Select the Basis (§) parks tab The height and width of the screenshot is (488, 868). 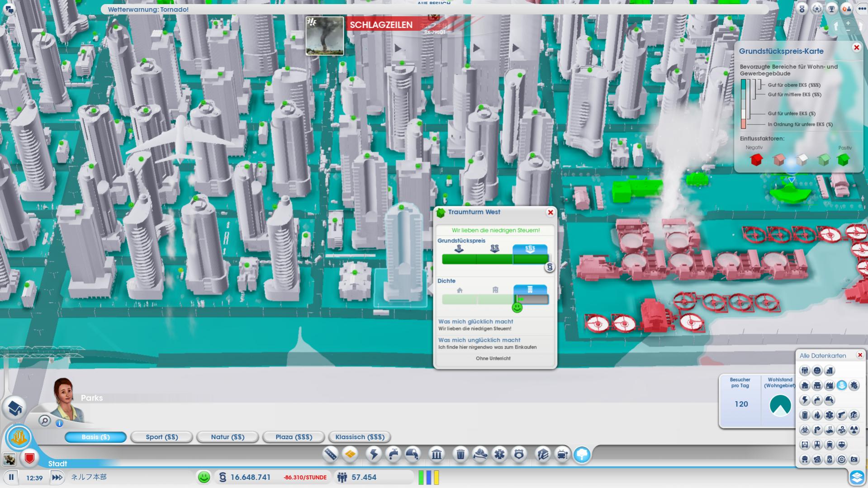click(95, 437)
